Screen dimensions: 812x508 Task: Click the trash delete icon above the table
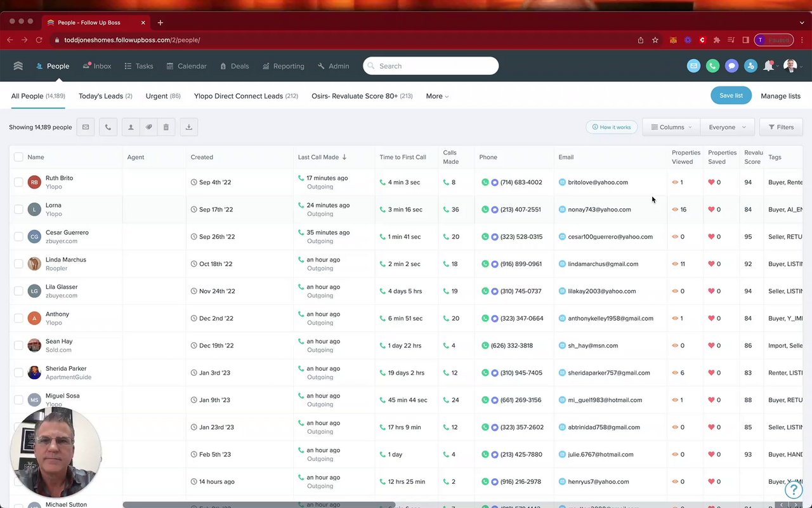click(x=166, y=127)
